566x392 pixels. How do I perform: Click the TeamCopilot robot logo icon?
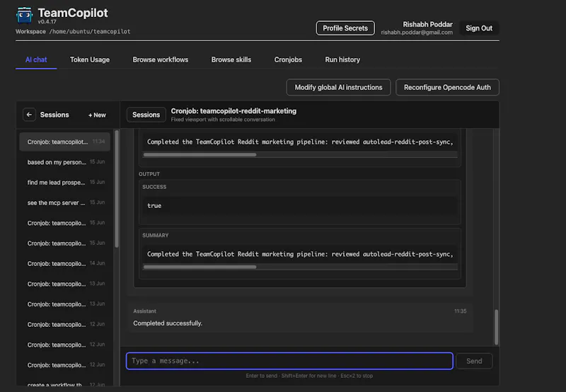pos(24,15)
